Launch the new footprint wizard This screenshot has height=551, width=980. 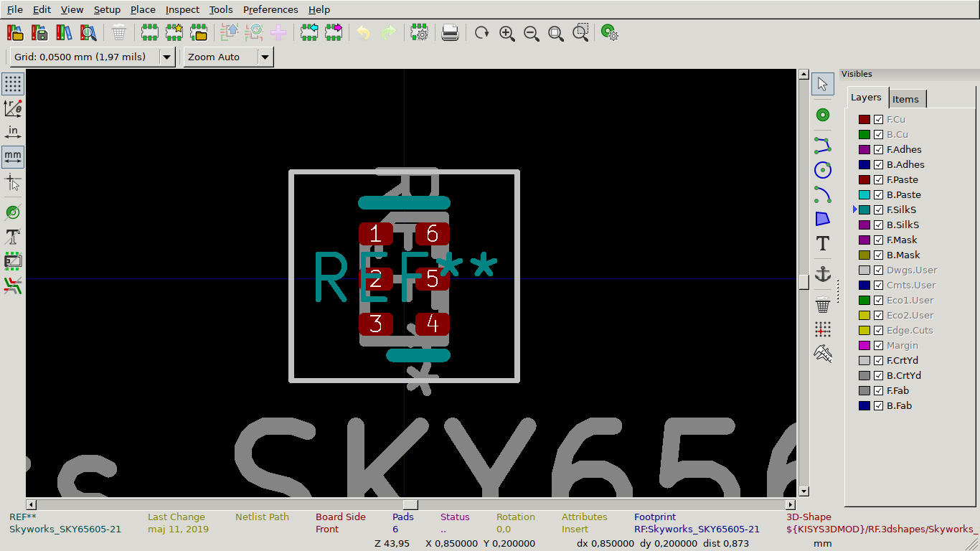tap(174, 32)
